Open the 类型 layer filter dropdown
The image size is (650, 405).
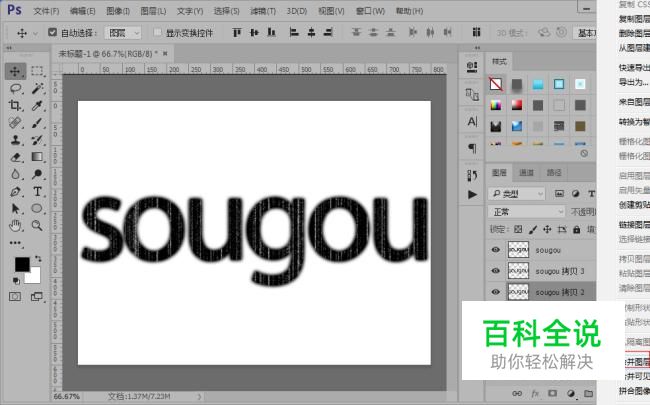tap(517, 194)
